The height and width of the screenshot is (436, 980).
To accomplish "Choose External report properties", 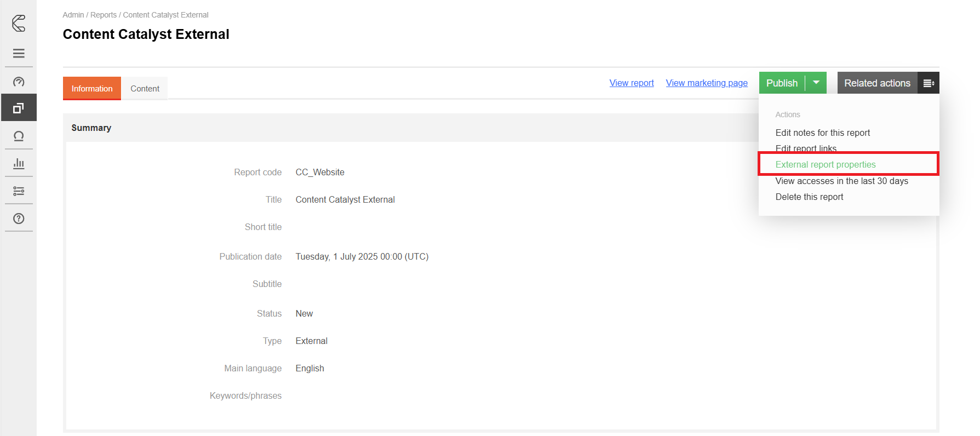I will 826,164.
